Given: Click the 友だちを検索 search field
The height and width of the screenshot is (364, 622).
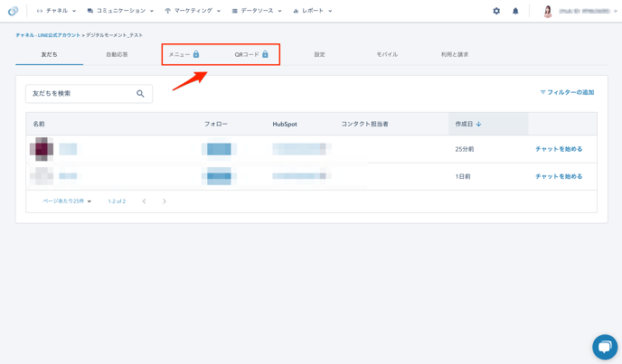Looking at the screenshot, I should (81, 94).
